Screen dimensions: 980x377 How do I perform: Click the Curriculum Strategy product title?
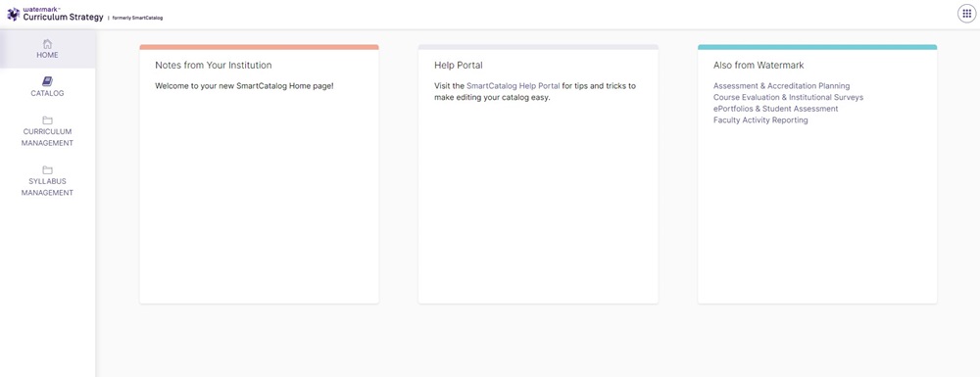[x=63, y=18]
